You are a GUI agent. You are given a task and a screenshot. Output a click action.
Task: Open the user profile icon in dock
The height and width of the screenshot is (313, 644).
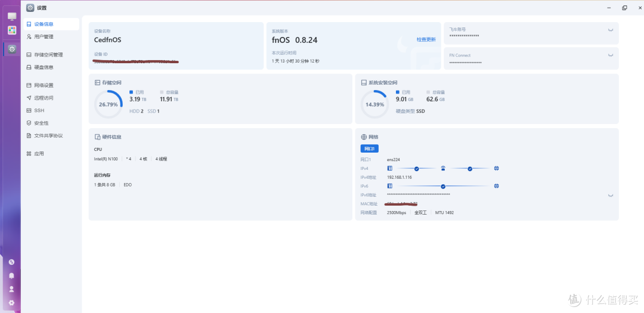click(11, 289)
